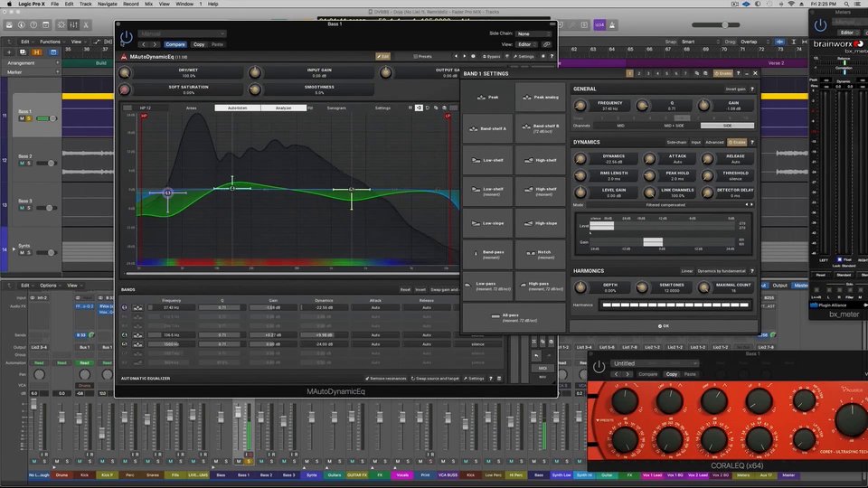
Task: Select the High-pass resonant filter
Action: click(x=541, y=286)
